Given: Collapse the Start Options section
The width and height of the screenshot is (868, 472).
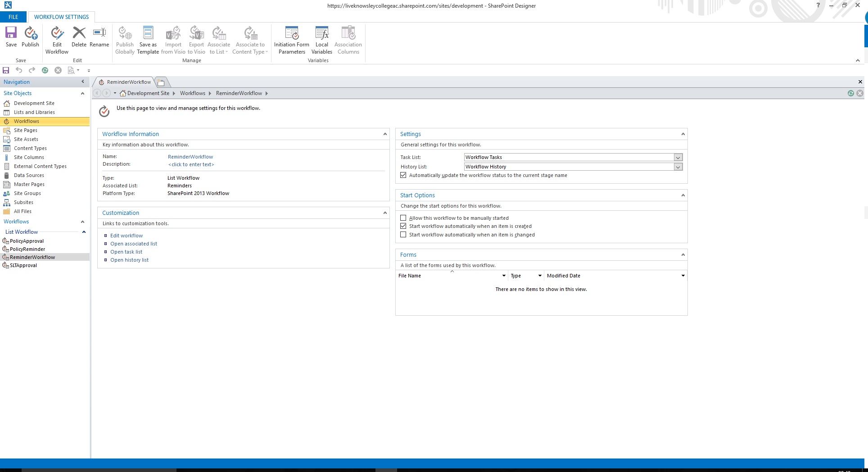Looking at the screenshot, I should (x=683, y=195).
